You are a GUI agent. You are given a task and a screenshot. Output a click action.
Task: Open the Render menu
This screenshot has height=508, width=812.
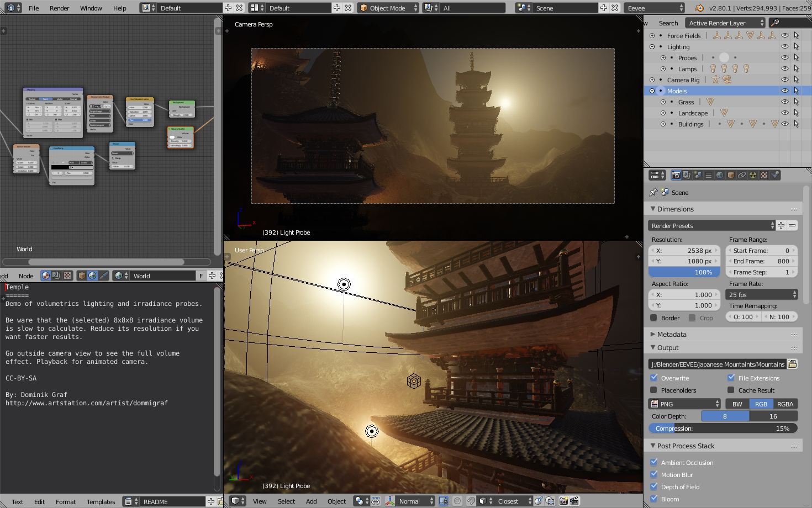pos(59,8)
